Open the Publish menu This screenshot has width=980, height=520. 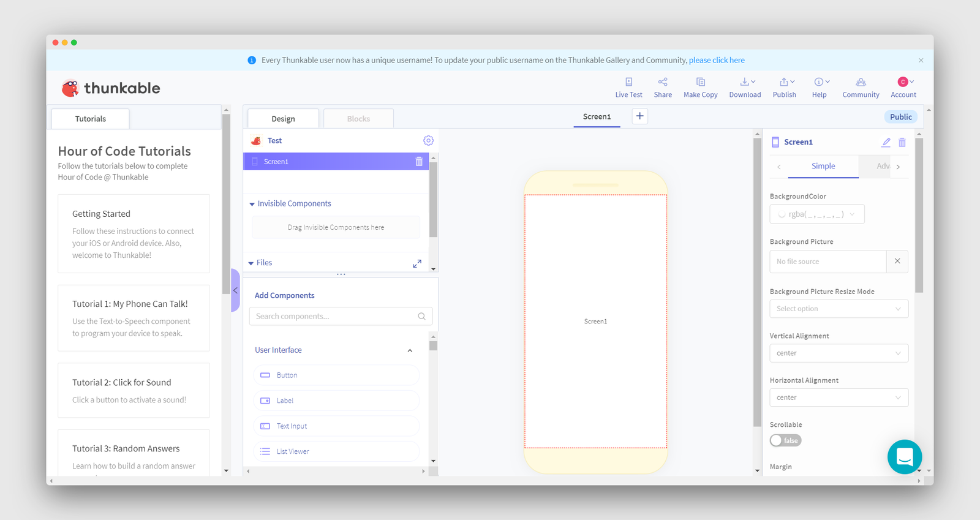click(x=784, y=88)
